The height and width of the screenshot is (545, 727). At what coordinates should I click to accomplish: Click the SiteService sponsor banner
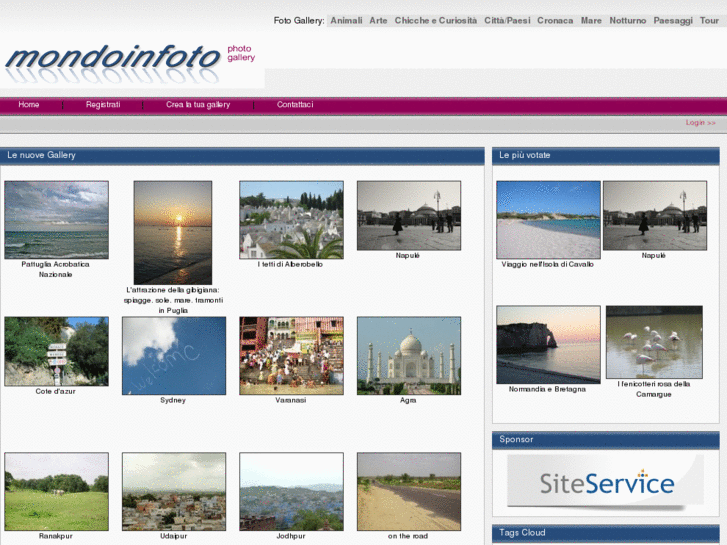click(605, 482)
